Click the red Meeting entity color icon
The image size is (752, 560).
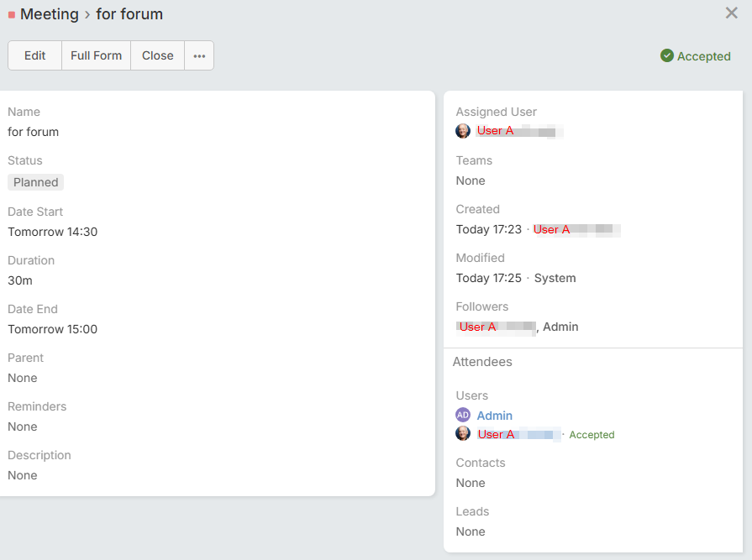tap(12, 14)
